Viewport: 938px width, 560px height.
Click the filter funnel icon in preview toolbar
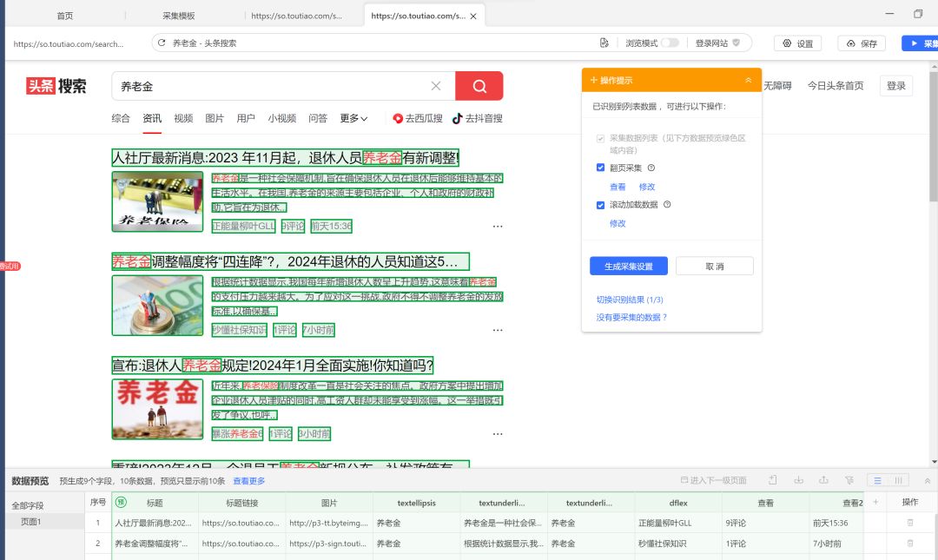pyautogui.click(x=849, y=480)
